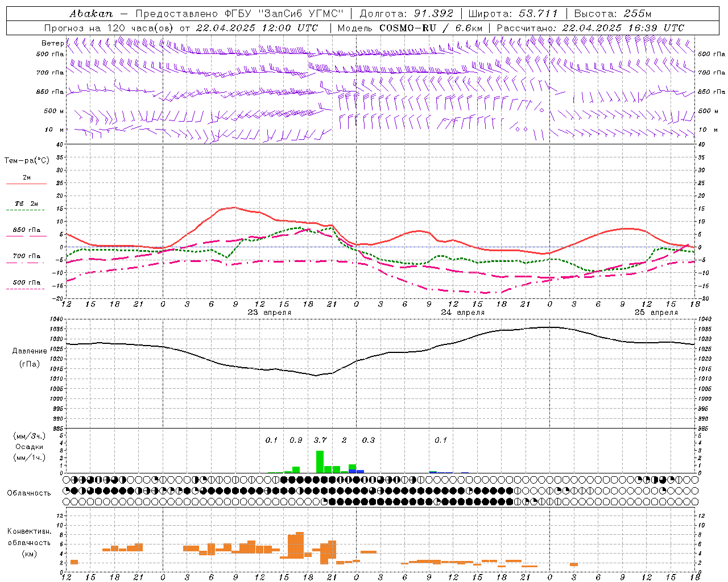Click the 0.9 precipitation total value
Viewport: 728px width, 582px height.
[296, 440]
